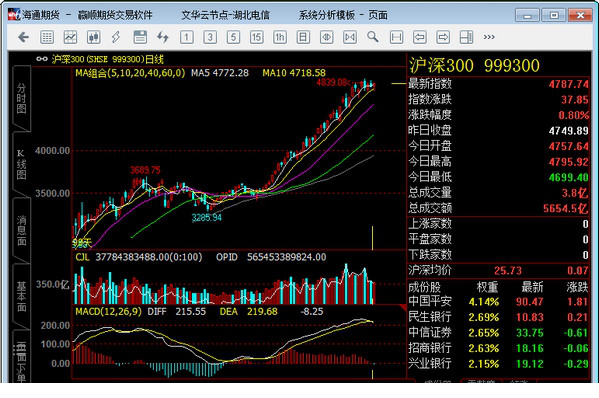Select the 1-minute period button

point(186,37)
